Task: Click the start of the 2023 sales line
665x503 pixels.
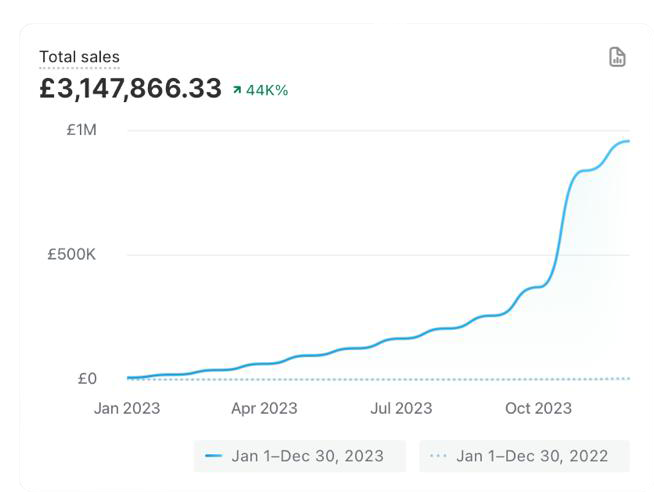Action: 129,377
